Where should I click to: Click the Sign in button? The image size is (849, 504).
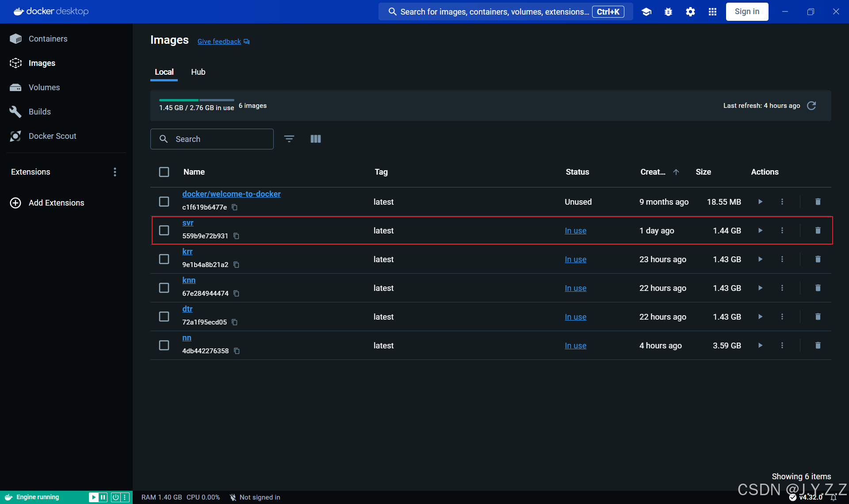tap(747, 12)
